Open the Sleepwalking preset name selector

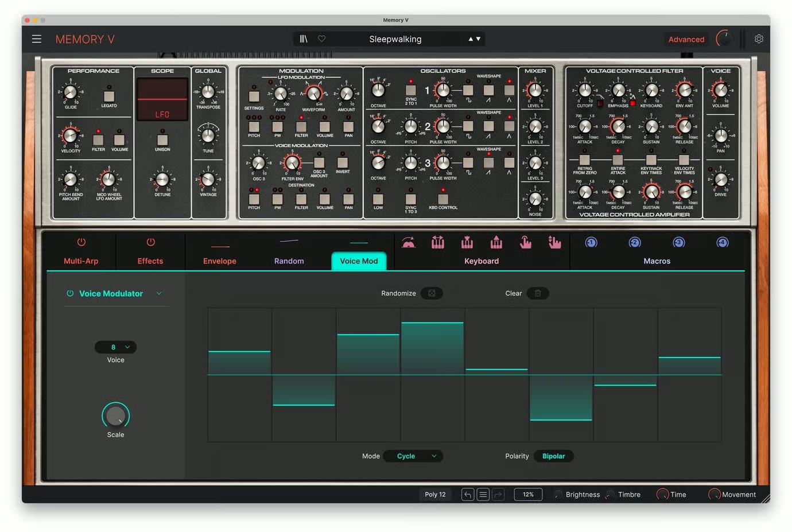(395, 39)
